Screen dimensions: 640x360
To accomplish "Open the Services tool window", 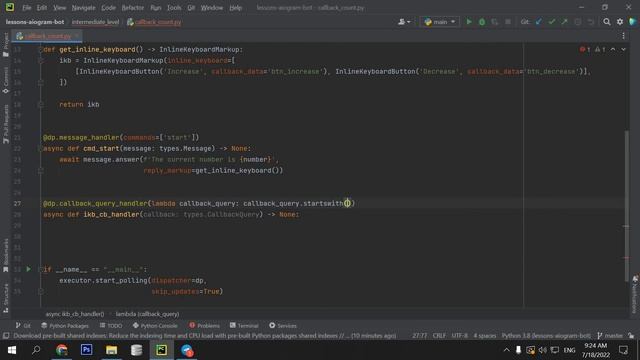I will [282, 325].
